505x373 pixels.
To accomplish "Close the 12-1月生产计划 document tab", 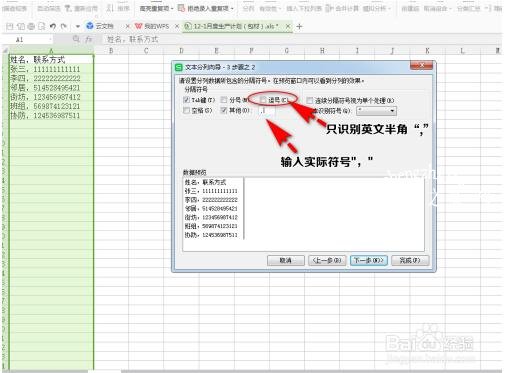I will tap(288, 26).
